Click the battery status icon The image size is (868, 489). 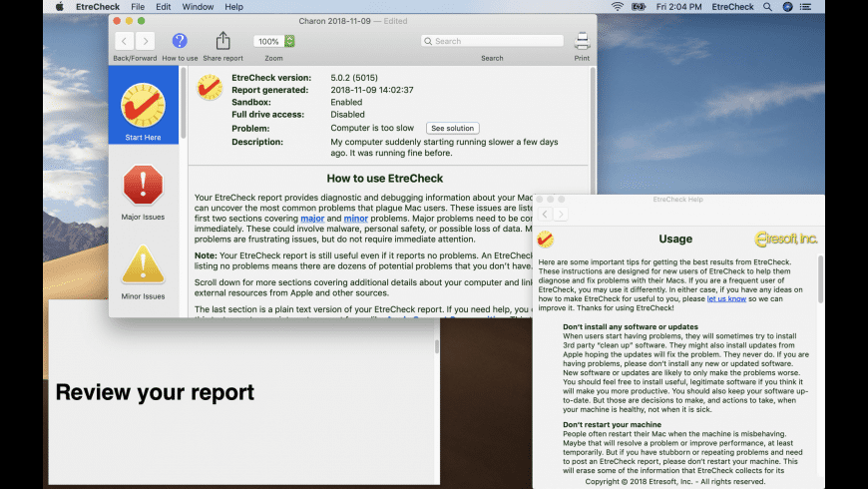639,7
